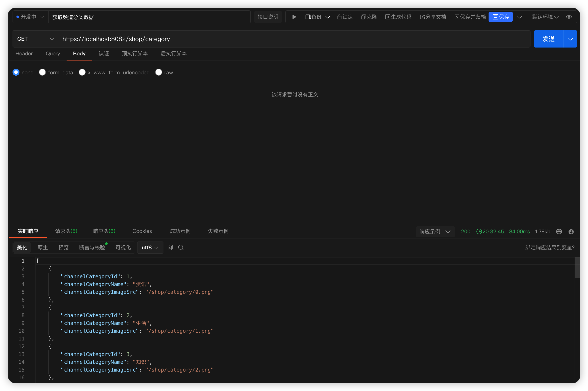Click the "知识" category name value
The width and height of the screenshot is (588, 391).
pyautogui.click(x=141, y=362)
